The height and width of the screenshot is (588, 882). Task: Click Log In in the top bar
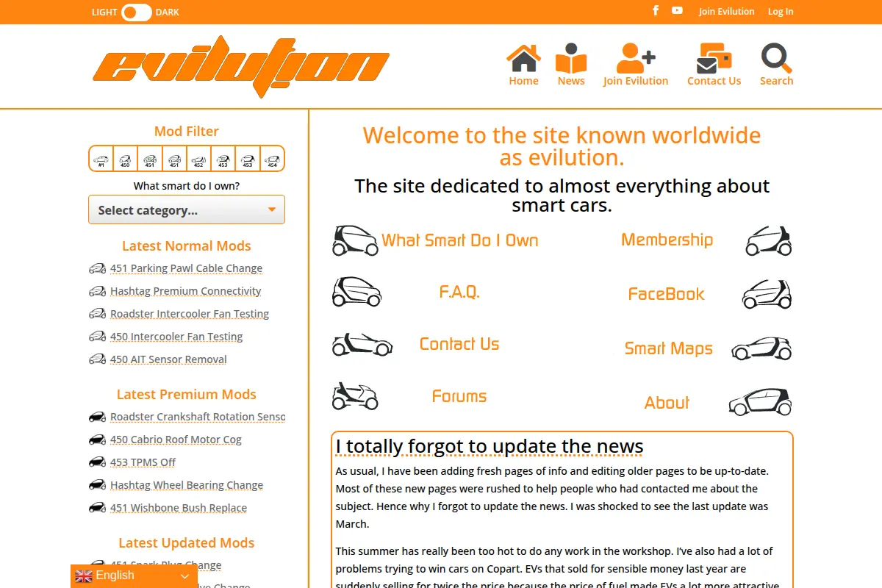click(781, 12)
